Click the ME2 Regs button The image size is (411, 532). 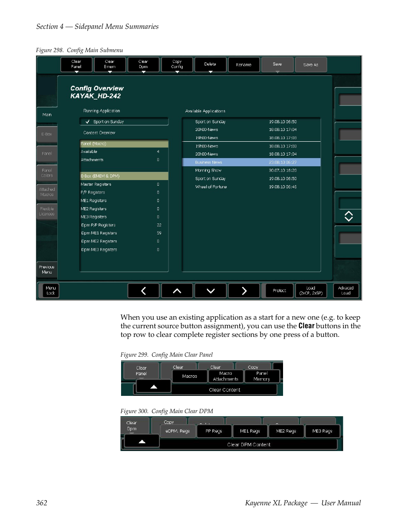click(286, 431)
